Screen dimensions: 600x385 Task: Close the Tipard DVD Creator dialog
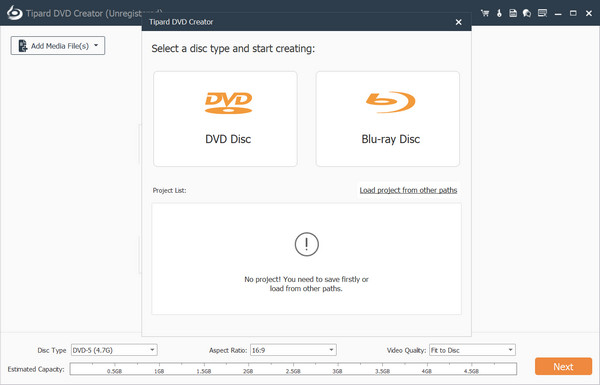pos(458,22)
